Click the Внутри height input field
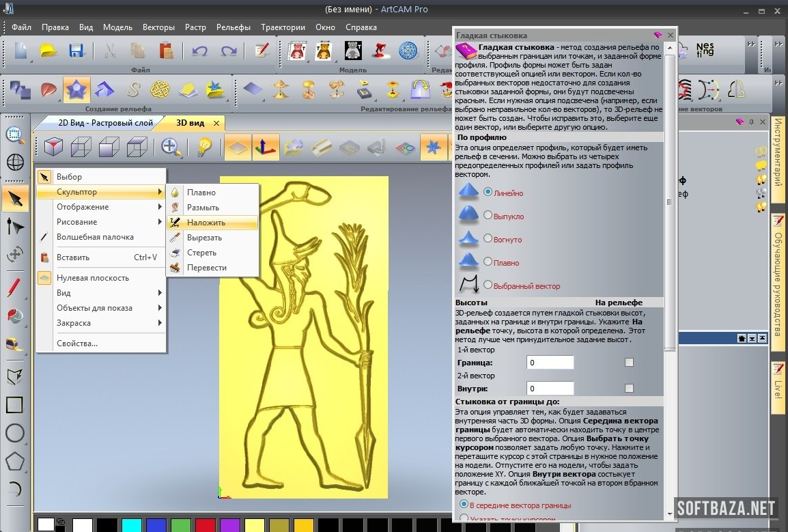 pos(550,389)
